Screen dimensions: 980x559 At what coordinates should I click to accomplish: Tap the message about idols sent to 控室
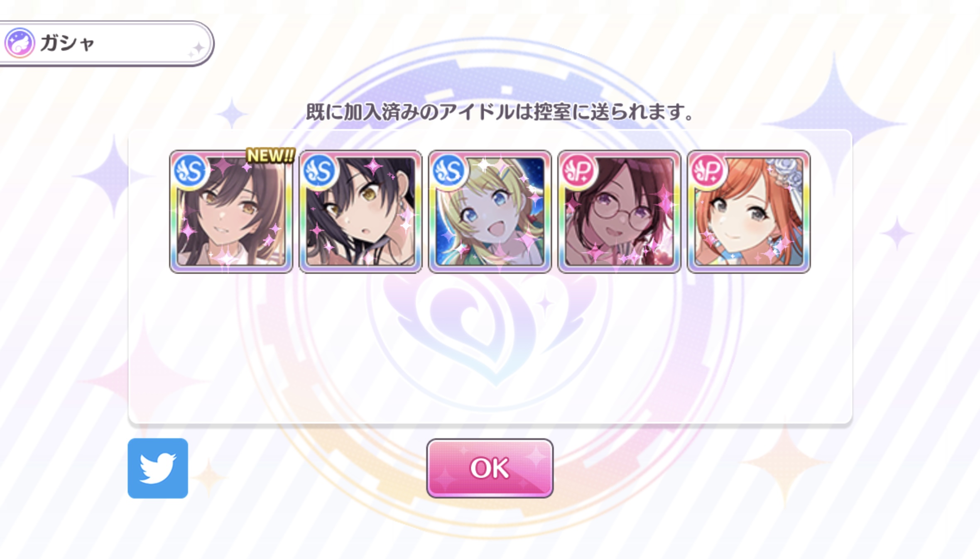[500, 112]
